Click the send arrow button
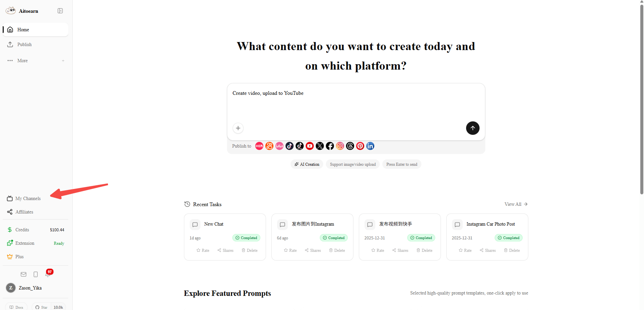Screen dimensions: 644x310 point(472,128)
